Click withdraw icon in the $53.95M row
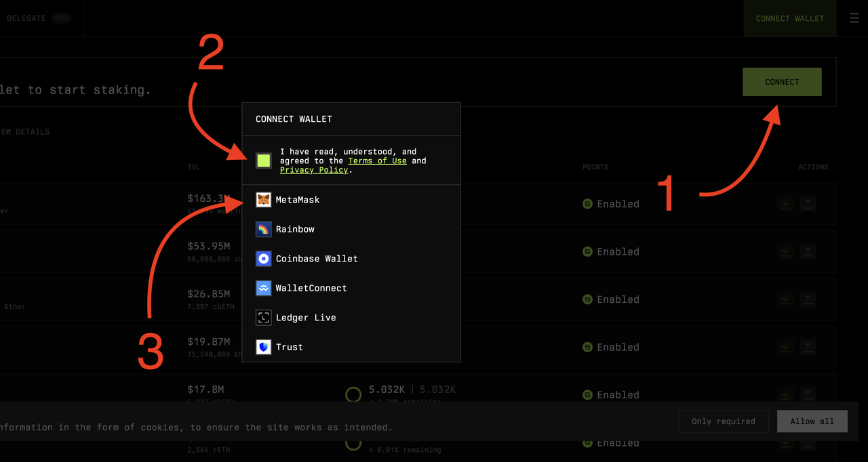 [x=808, y=252]
